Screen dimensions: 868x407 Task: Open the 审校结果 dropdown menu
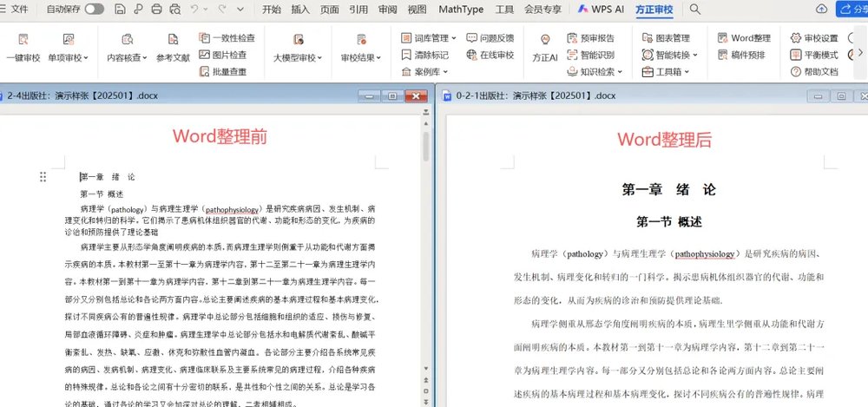(360, 57)
